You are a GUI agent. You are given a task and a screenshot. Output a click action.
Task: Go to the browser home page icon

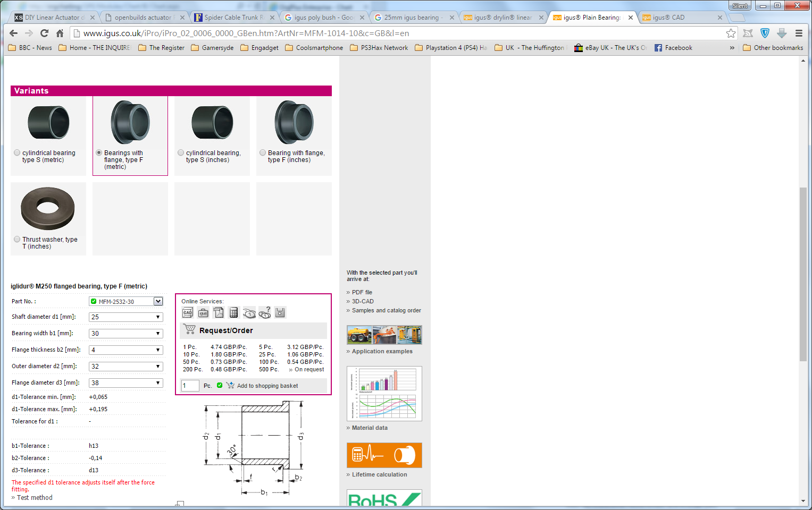click(60, 33)
